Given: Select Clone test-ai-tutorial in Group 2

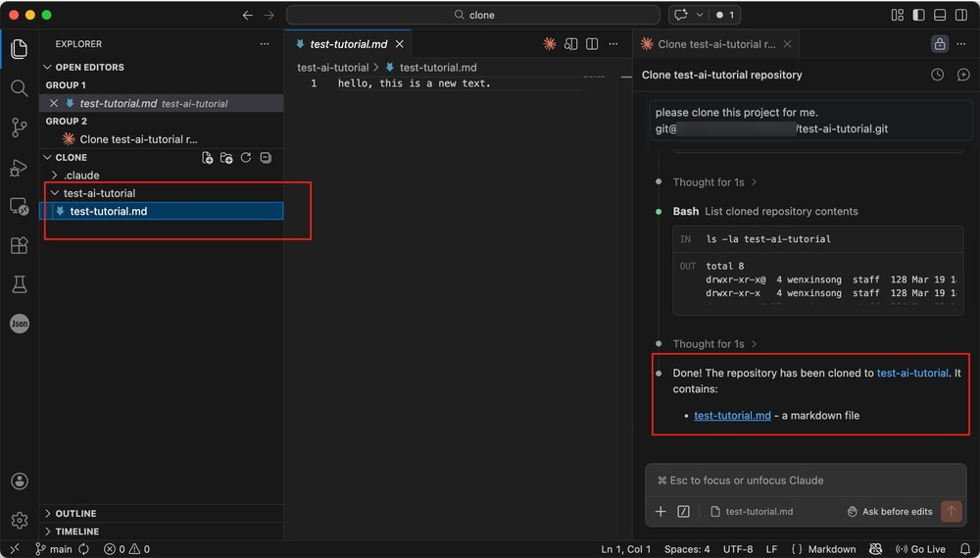Looking at the screenshot, I should [x=163, y=139].
